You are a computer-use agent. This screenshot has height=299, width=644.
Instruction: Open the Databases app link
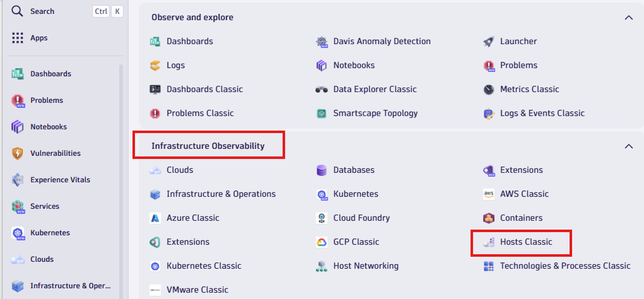pyautogui.click(x=353, y=170)
